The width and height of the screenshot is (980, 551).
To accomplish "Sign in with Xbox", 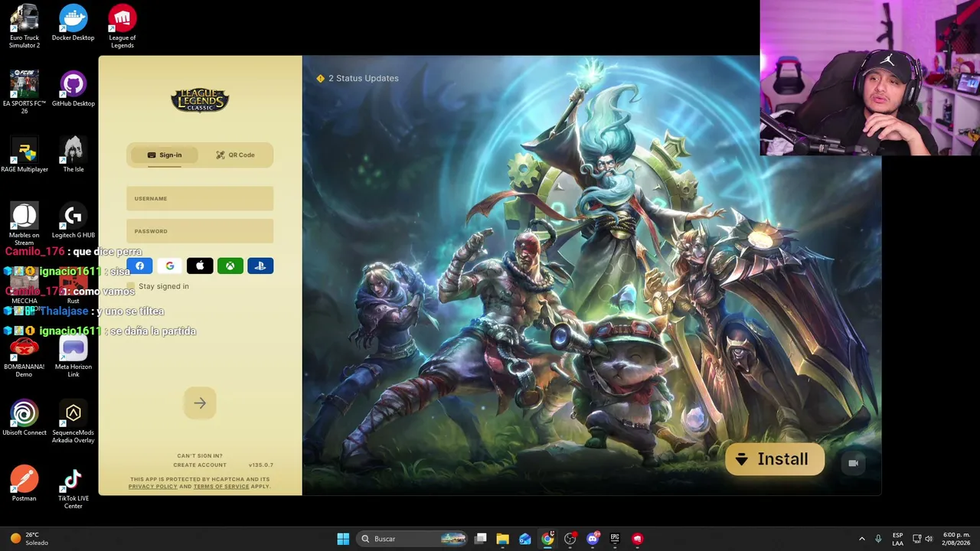I will (230, 266).
